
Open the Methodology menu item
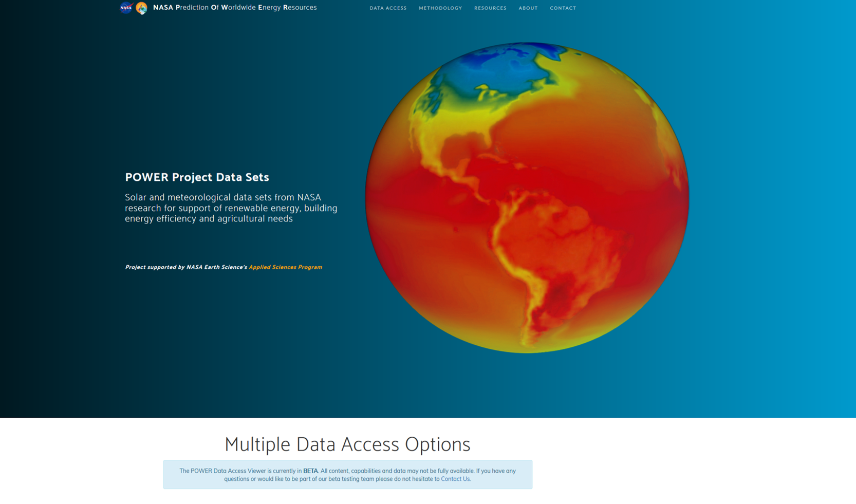point(440,8)
